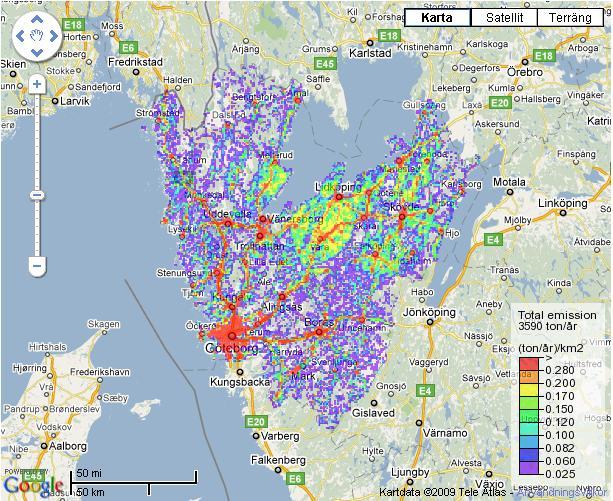Image resolution: width=613 pixels, height=501 pixels.
Task: Click the Larvik city label
Action: coord(75,101)
